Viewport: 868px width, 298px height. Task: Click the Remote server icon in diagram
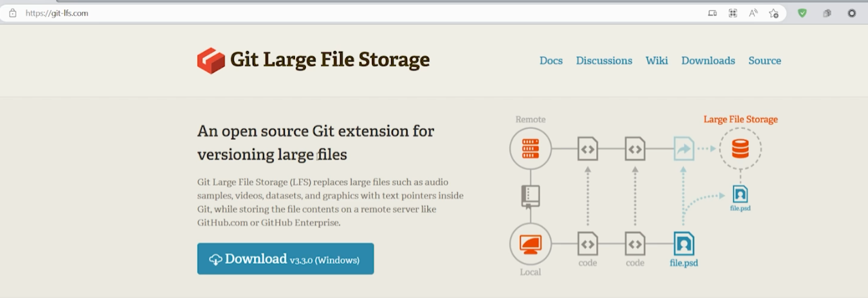(530, 148)
